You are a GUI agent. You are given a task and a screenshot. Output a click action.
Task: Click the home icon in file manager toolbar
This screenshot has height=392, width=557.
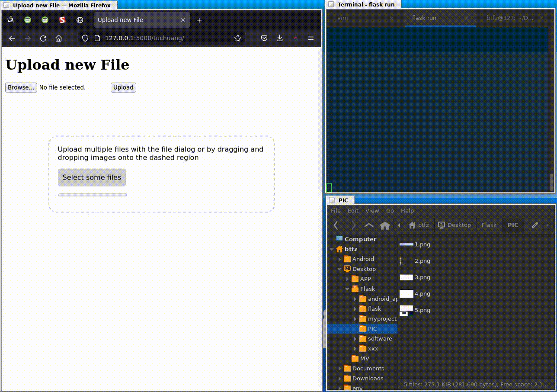(x=385, y=225)
